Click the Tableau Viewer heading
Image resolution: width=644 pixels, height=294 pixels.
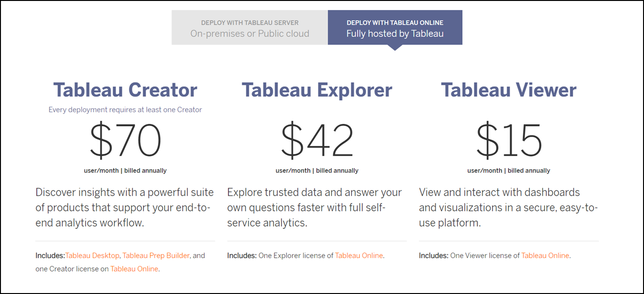point(508,90)
